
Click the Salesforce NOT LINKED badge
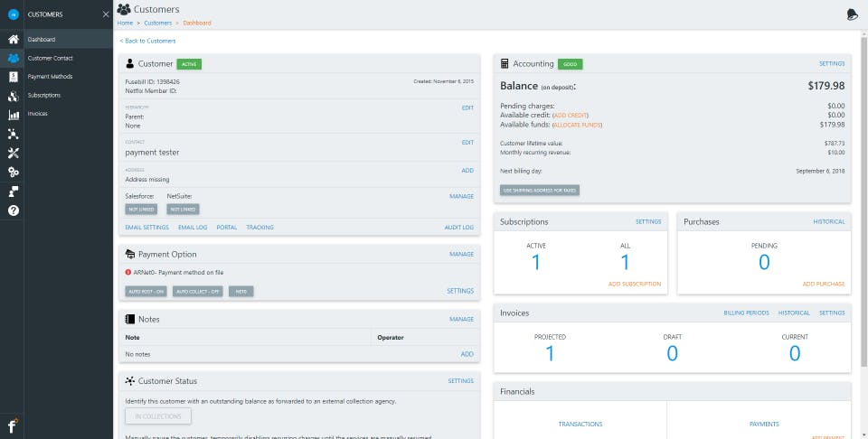click(141, 209)
